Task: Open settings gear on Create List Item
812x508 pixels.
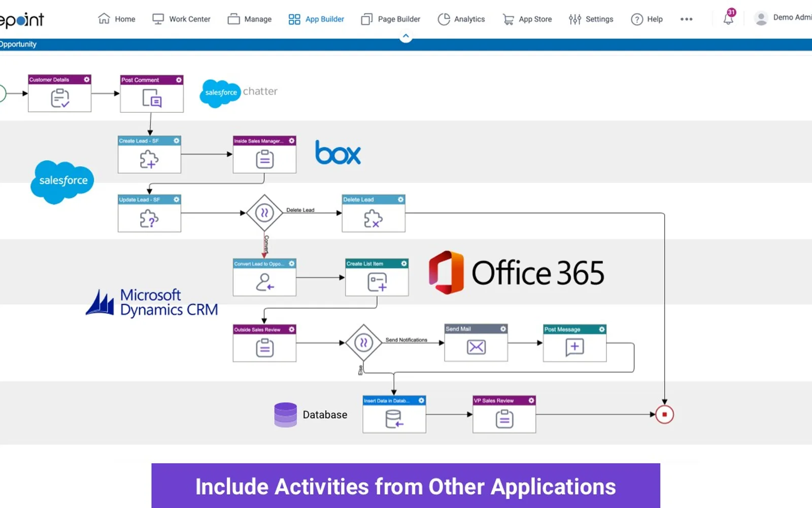Action: click(x=404, y=264)
